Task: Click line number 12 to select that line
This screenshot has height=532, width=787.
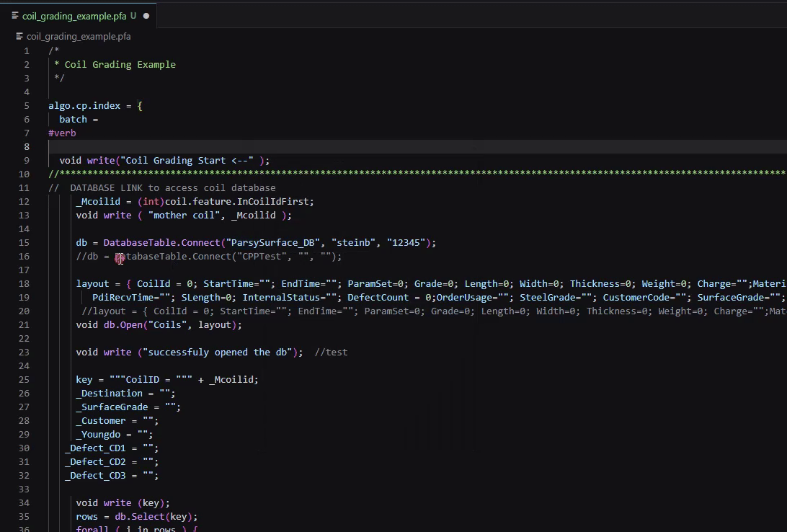Action: [x=24, y=201]
